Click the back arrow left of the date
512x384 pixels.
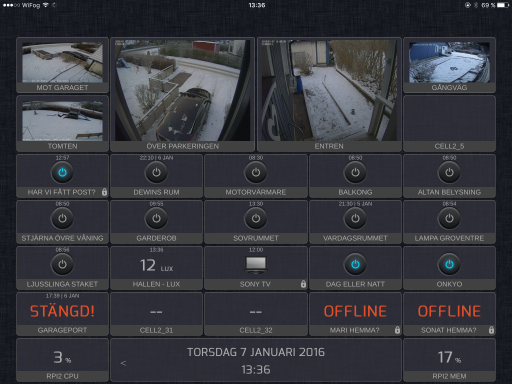pyautogui.click(x=123, y=363)
